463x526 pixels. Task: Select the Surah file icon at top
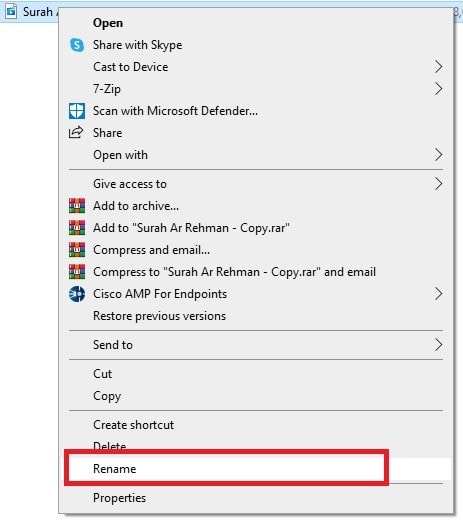pyautogui.click(x=11, y=12)
